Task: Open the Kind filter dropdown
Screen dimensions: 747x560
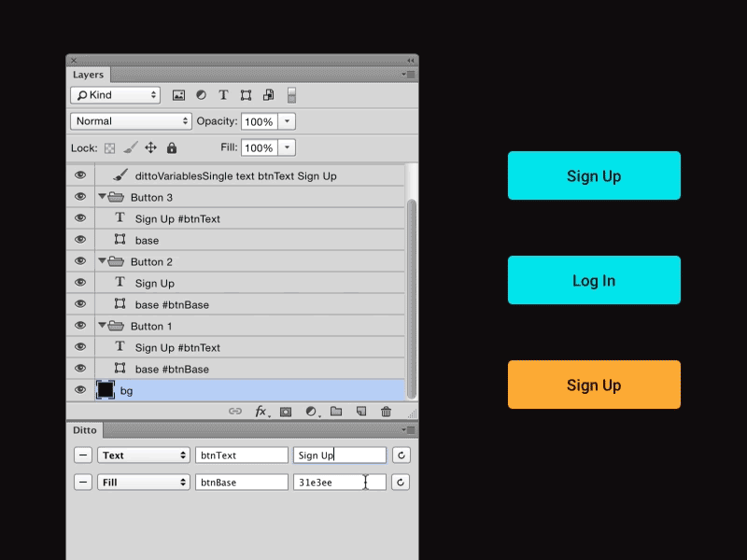Action: (115, 95)
